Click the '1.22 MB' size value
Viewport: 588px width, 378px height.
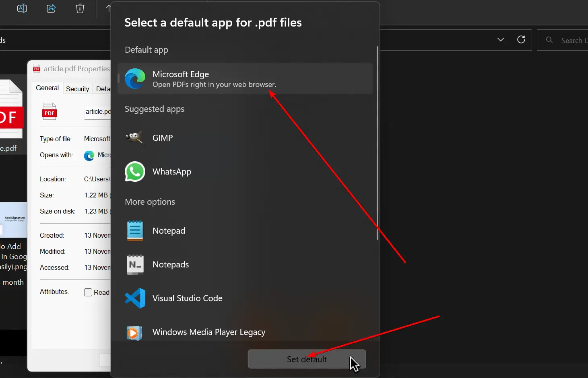96,195
